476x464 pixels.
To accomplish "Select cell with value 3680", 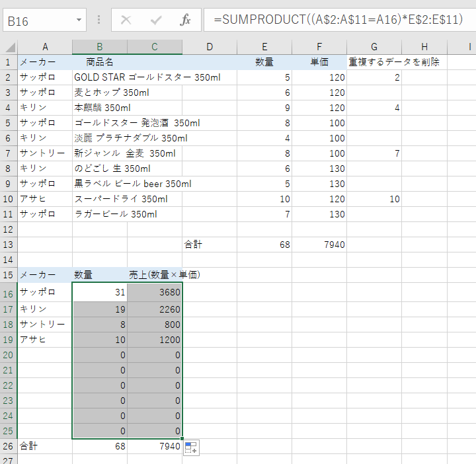I will [x=155, y=292].
